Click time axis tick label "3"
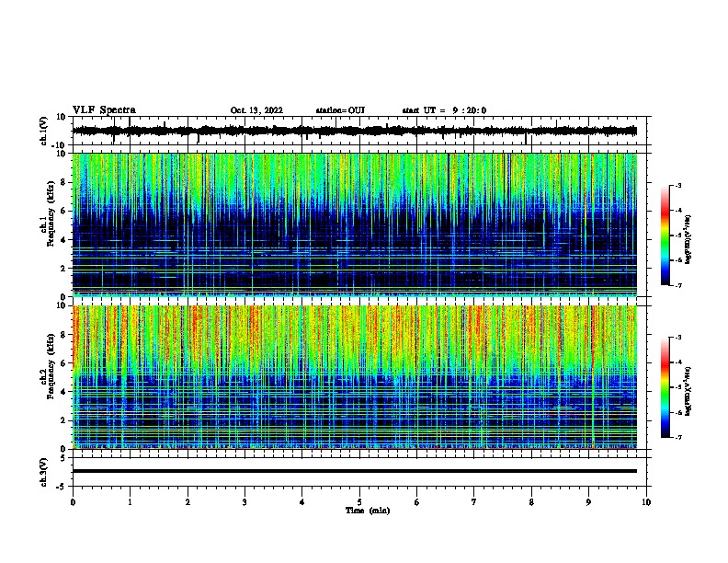Screen dimensions: 728x563 click(x=245, y=502)
